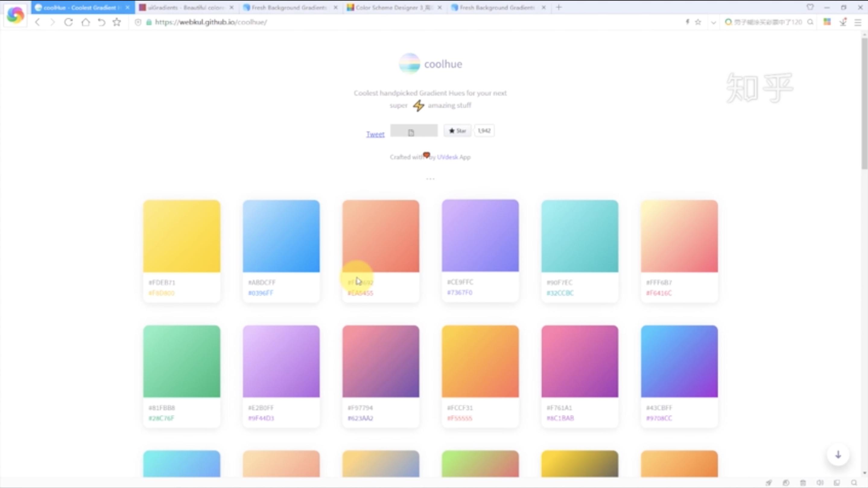Viewport: 868px width, 488px height.
Task: Click the Tweet link
Action: pos(375,134)
